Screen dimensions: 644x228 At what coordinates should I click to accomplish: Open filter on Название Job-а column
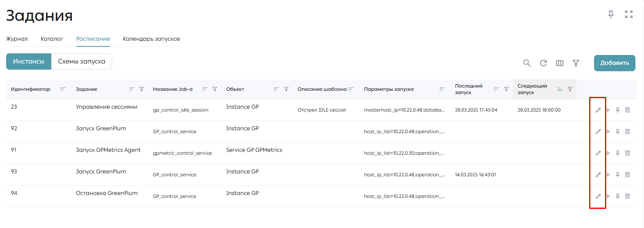(215, 89)
